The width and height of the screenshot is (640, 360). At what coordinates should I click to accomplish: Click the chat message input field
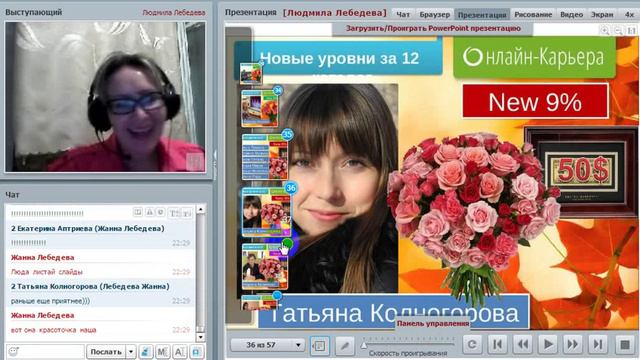click(x=45, y=351)
